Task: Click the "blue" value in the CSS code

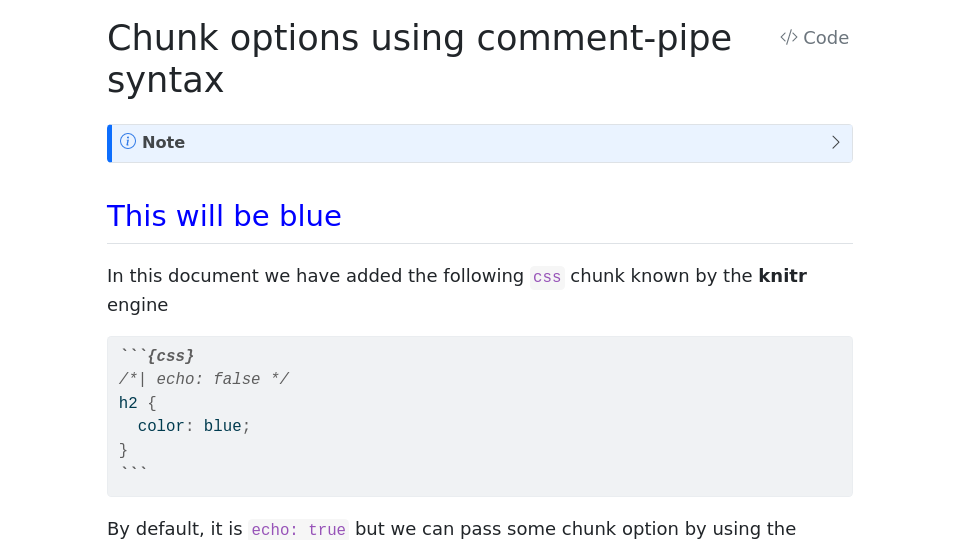Action: pos(222,427)
